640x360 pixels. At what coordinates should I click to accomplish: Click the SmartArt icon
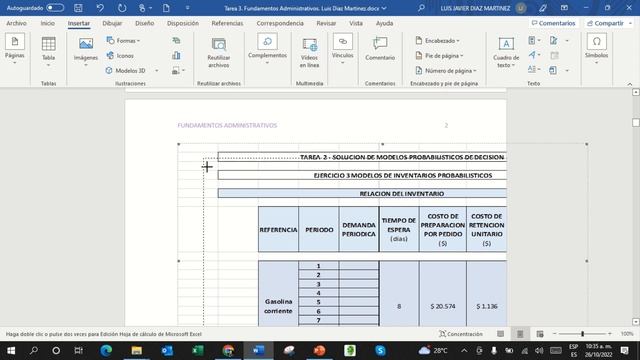click(176, 40)
